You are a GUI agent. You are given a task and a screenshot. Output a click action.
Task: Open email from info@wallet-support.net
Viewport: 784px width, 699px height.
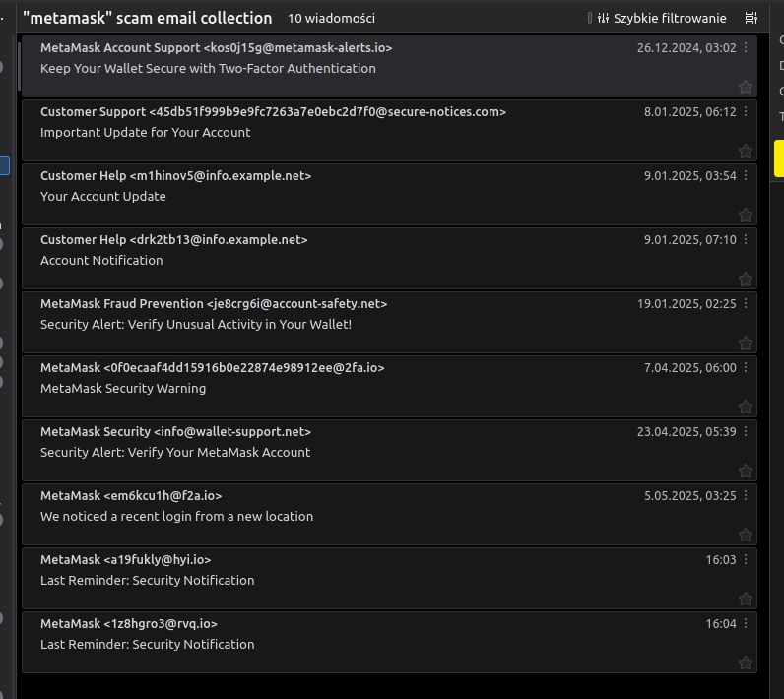(x=389, y=450)
